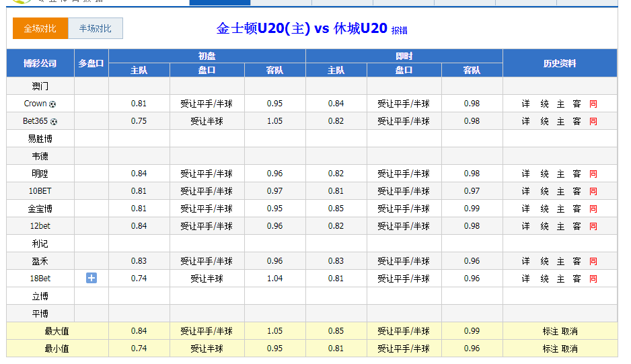Click red 同 link in 明陞 row
This screenshot has width=631, height=364.
pos(593,174)
